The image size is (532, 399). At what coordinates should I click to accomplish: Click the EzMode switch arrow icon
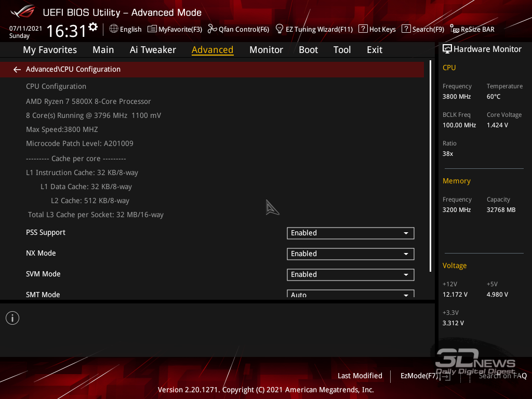click(446, 376)
